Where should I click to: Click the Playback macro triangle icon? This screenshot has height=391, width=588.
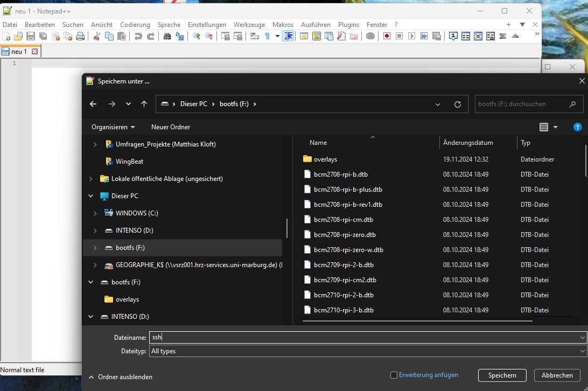click(x=412, y=37)
